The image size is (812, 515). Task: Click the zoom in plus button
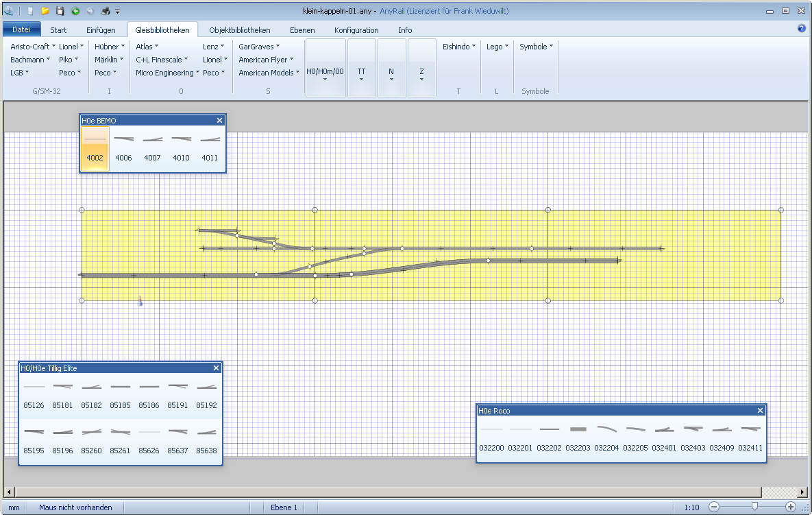click(x=790, y=507)
